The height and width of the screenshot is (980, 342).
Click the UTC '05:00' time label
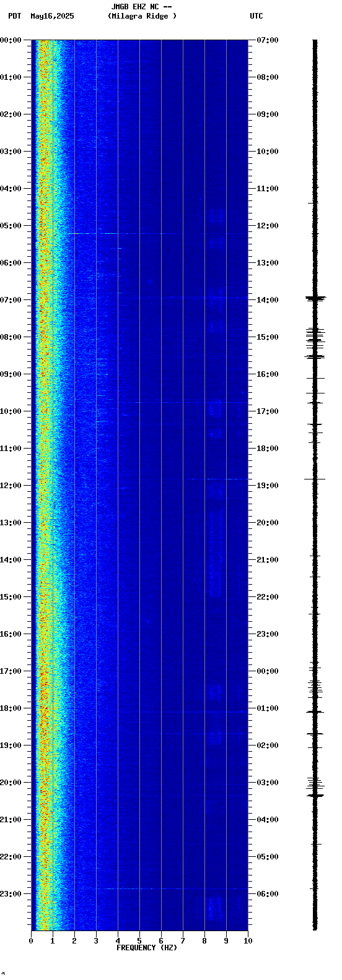tap(268, 857)
